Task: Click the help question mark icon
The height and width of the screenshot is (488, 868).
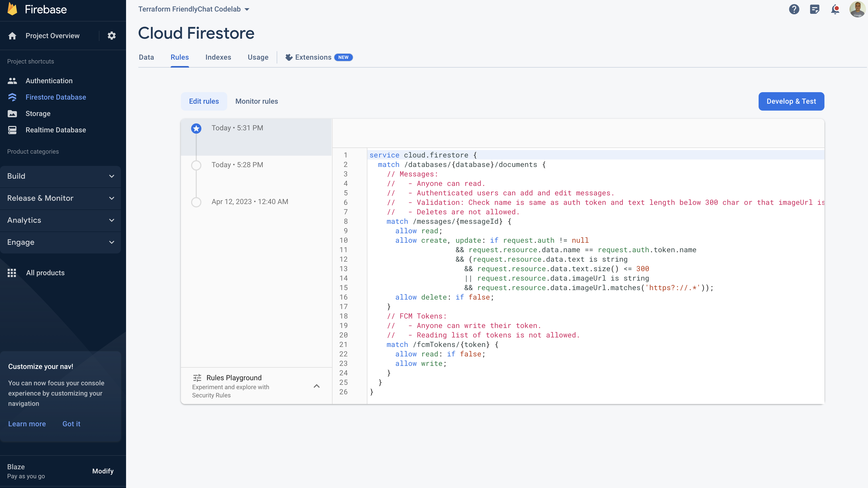Action: 794,9
